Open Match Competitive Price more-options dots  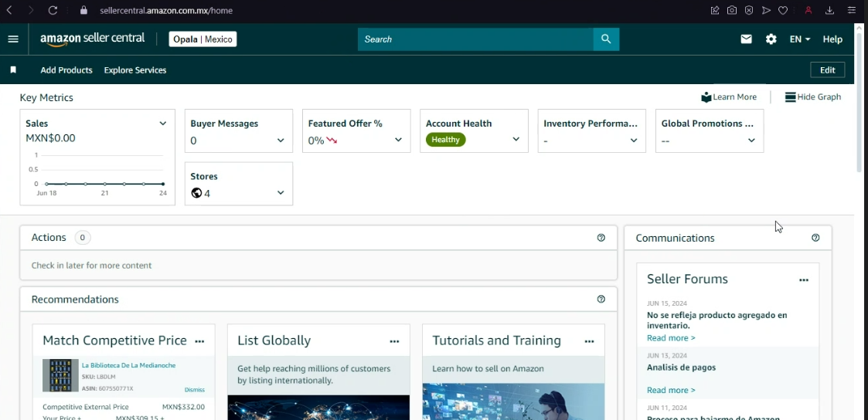200,341
